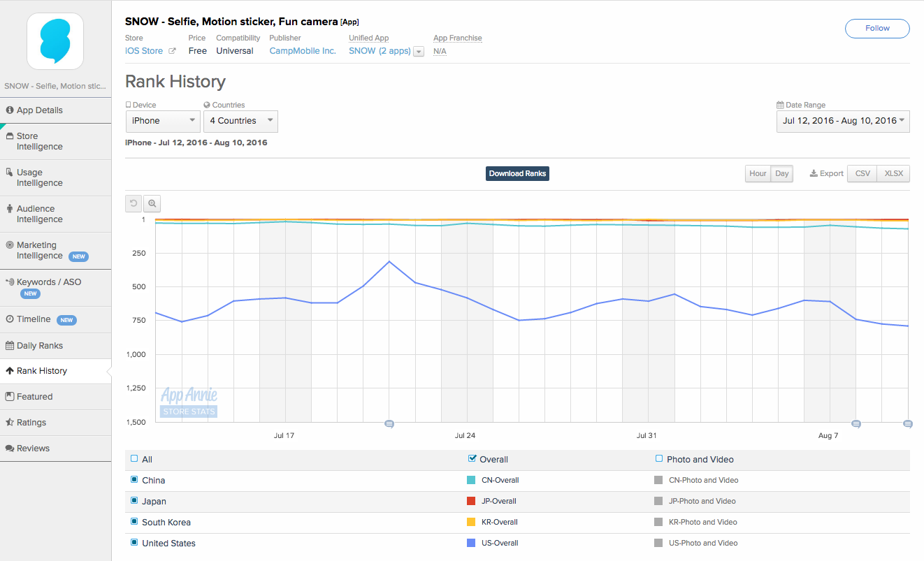Open Reviews page in sidebar
The width and height of the screenshot is (924, 561).
click(55, 449)
